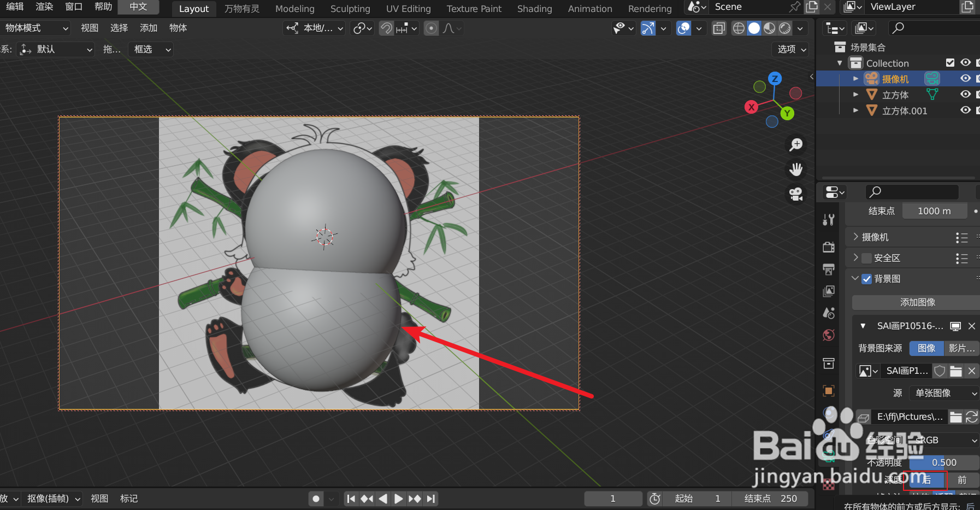This screenshot has width=980, height=510.
Task: Open the World properties tab
Action: click(x=829, y=335)
